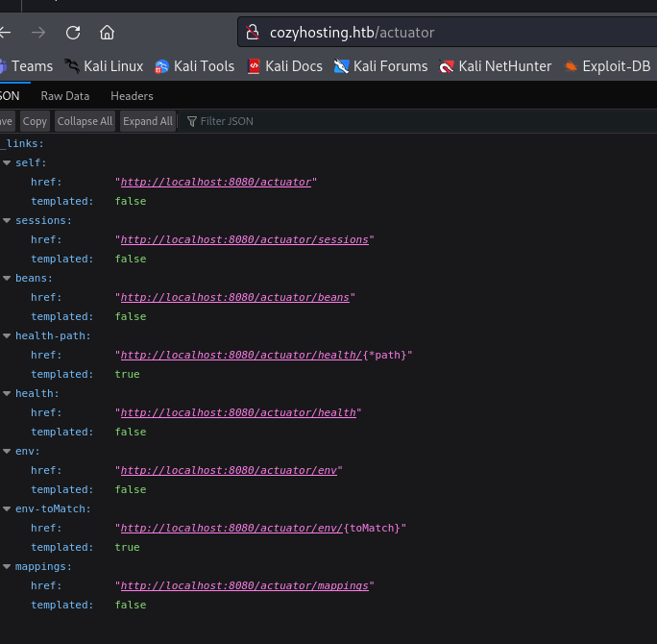The image size is (657, 644).
Task: Click the home icon in toolbar
Action: [107, 33]
